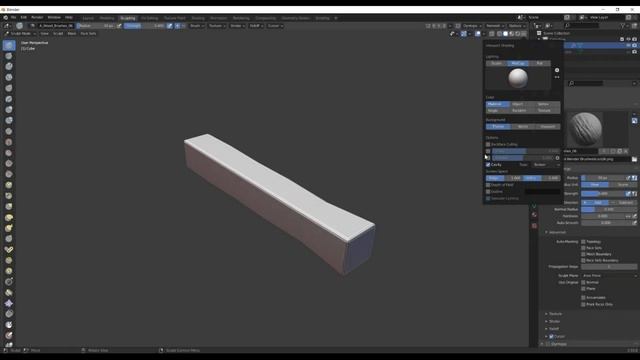Select Studio lighting mode

(x=496, y=63)
